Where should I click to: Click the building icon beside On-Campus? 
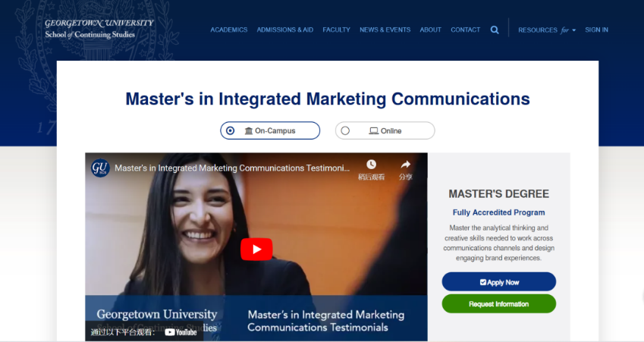[248, 131]
